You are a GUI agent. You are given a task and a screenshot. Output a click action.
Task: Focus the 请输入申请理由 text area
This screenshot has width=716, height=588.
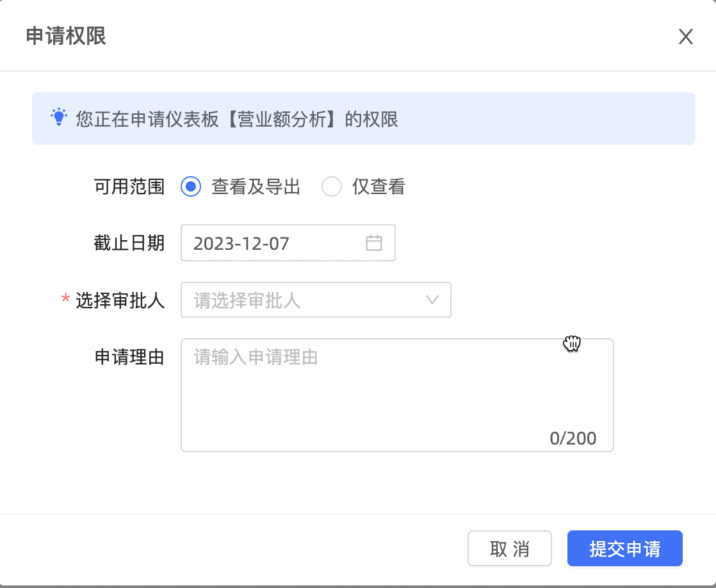[x=397, y=395]
